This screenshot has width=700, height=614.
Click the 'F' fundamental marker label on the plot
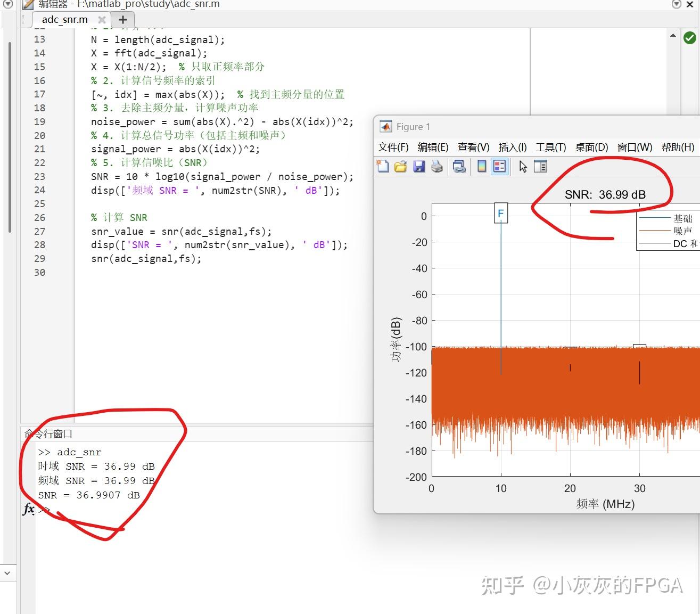point(500,214)
